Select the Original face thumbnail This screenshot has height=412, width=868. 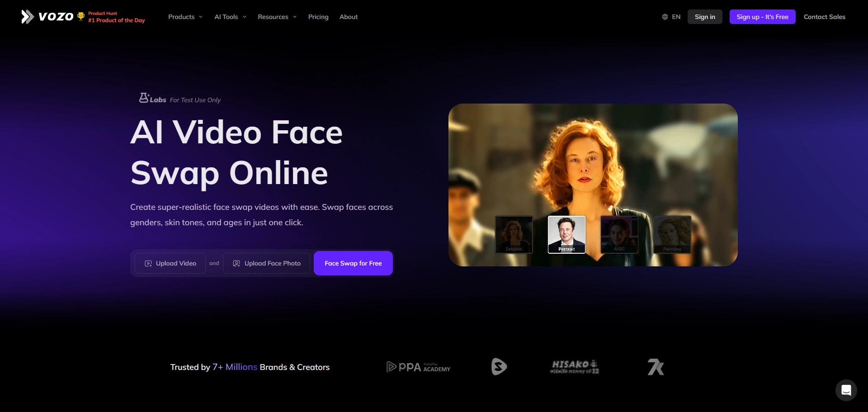click(514, 234)
